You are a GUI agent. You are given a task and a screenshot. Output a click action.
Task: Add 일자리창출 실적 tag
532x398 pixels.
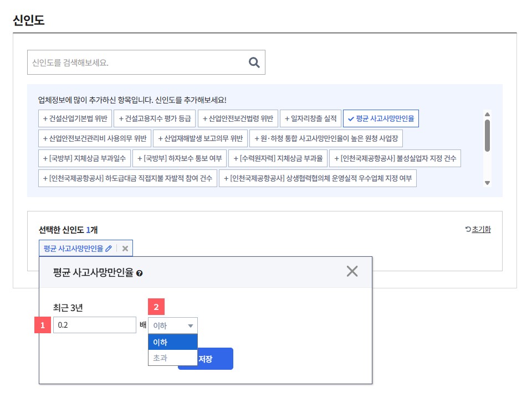(x=310, y=118)
